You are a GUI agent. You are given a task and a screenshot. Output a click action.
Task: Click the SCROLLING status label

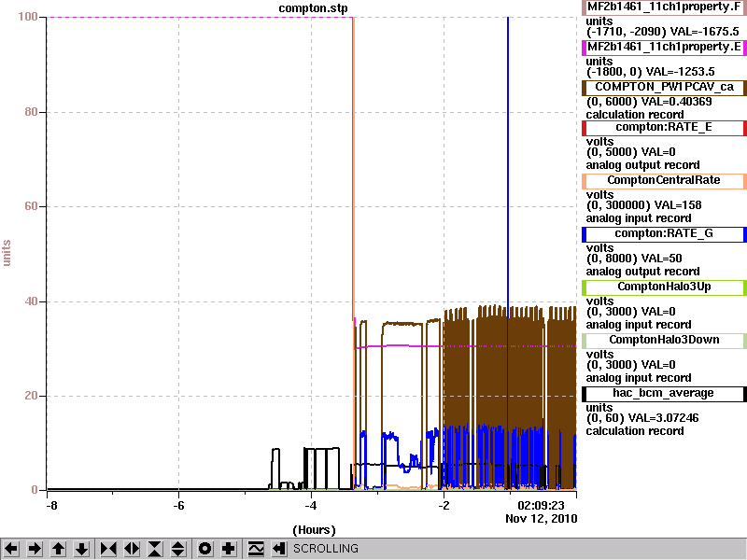pos(325,549)
